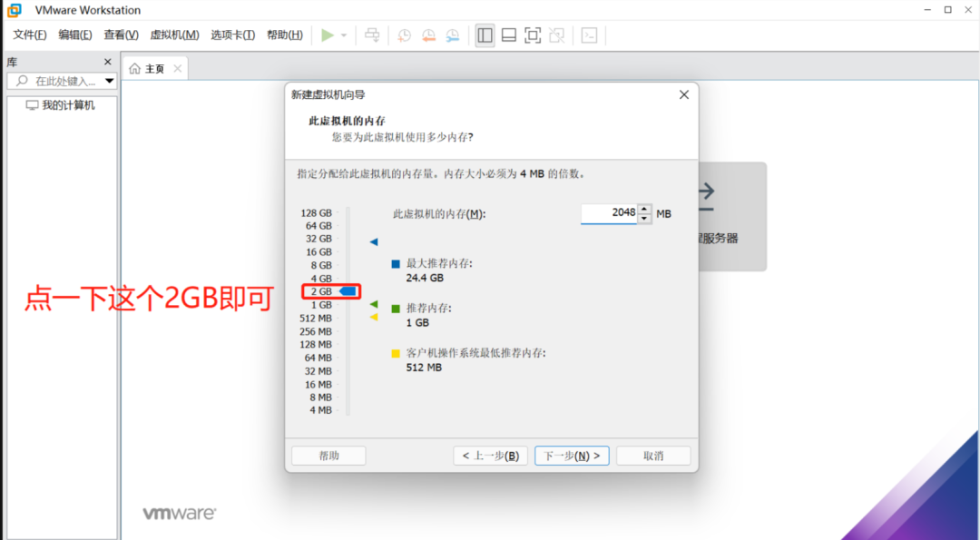This screenshot has width=980, height=540.
Task: Select 32 GB on the memory scale
Action: click(318, 239)
